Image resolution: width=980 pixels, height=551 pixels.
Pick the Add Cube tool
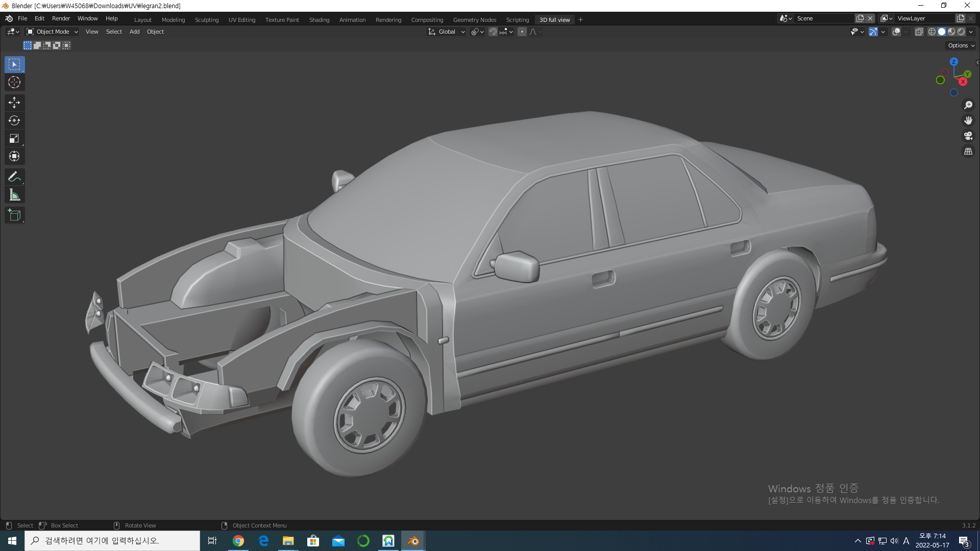pyautogui.click(x=14, y=215)
